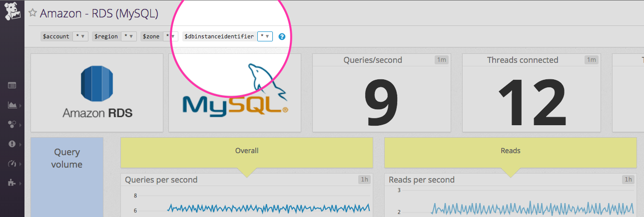This screenshot has width=644, height=217.
Task: Select the yellow Overall section header
Action: pyautogui.click(x=246, y=151)
